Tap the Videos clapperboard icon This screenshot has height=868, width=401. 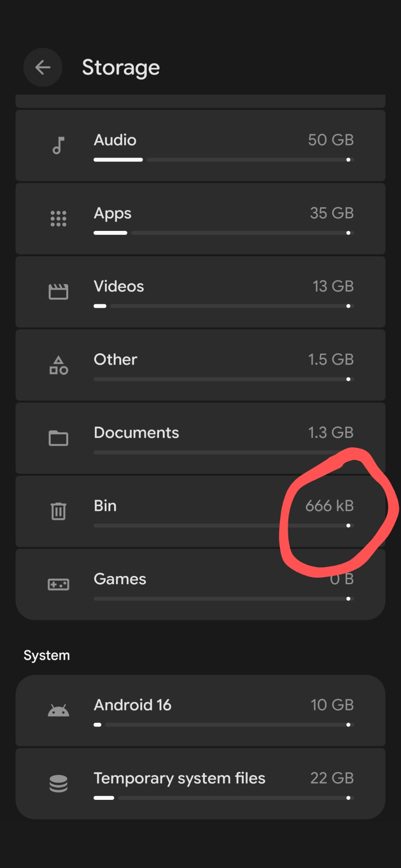coord(58,292)
